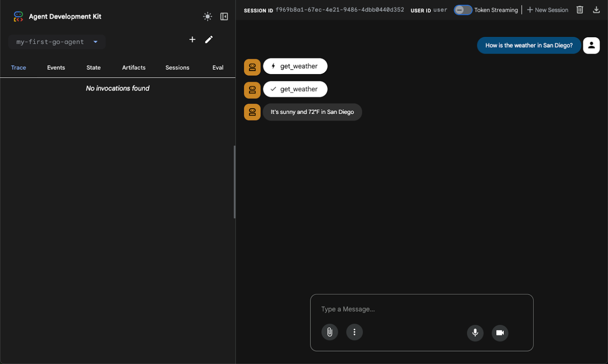Viewport: 608px width, 364px height.
Task: Open the light/dark theme toggle sun icon
Action: tap(207, 16)
